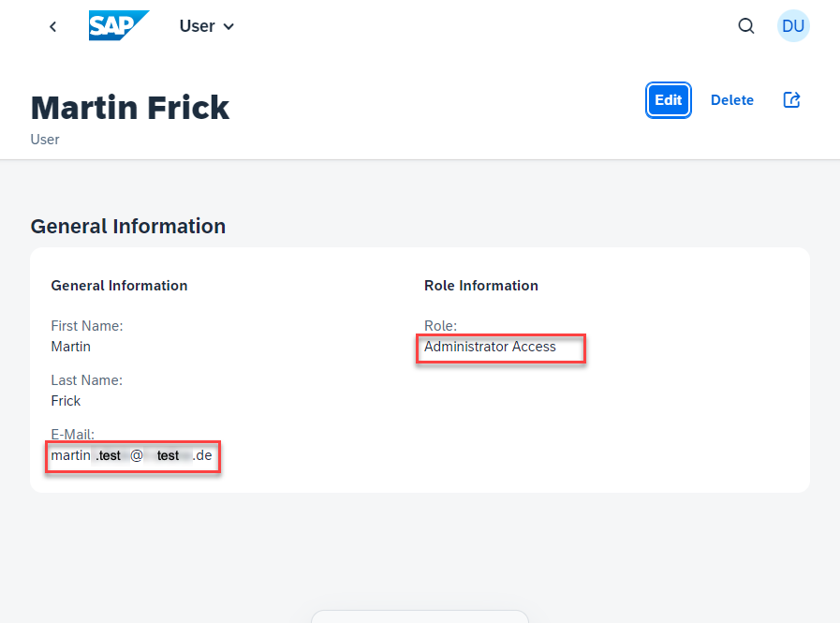Viewport: 840px width, 623px height.
Task: Click the E-Mail field label
Action: point(72,435)
